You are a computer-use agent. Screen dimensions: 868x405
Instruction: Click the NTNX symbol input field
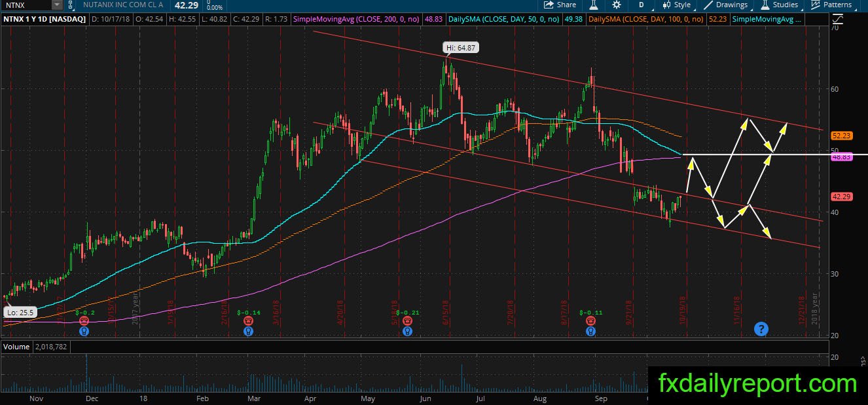point(26,5)
